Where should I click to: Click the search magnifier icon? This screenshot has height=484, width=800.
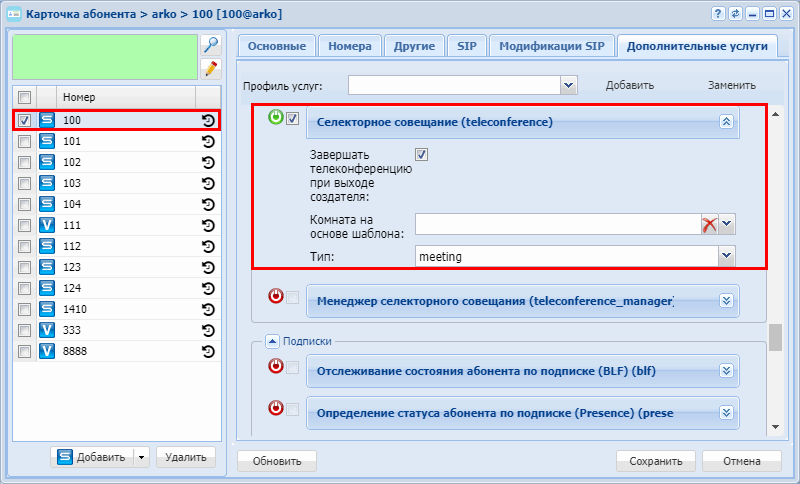(211, 45)
